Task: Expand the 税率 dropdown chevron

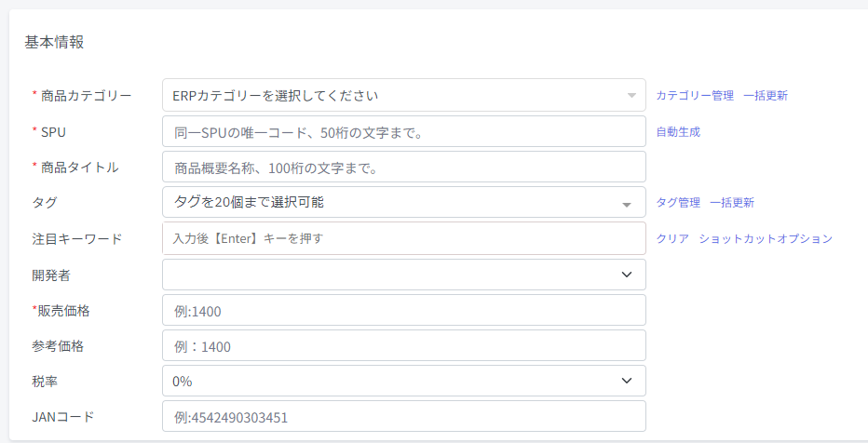Action: pyautogui.click(x=627, y=381)
